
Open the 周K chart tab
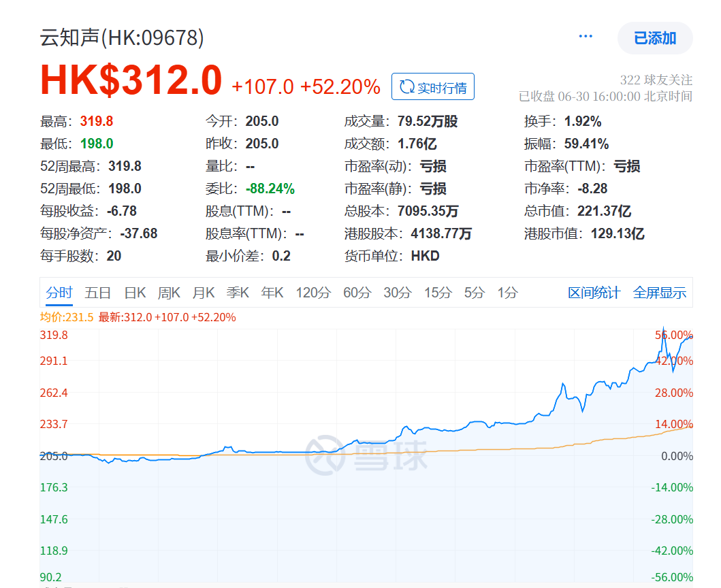pyautogui.click(x=169, y=293)
